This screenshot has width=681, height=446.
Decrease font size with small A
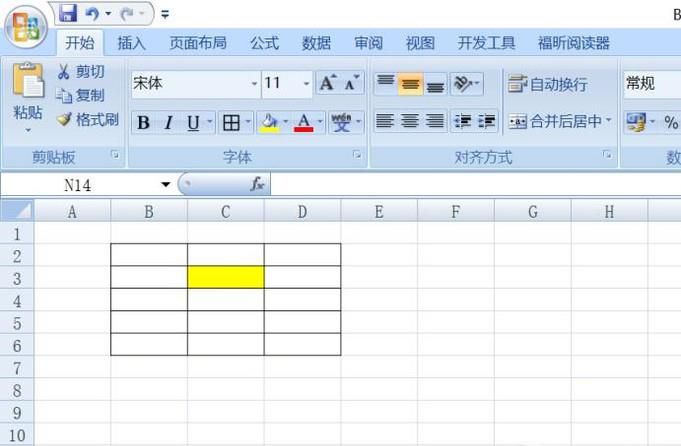click(352, 83)
